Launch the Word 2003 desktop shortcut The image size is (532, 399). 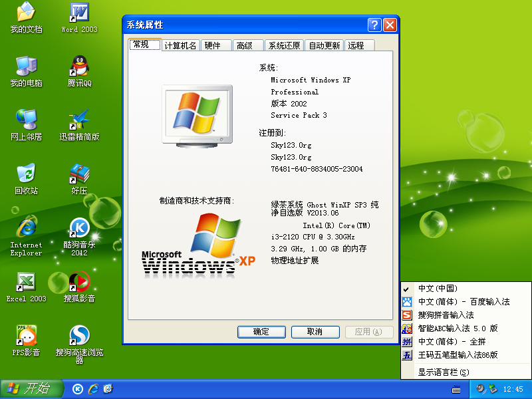click(79, 18)
